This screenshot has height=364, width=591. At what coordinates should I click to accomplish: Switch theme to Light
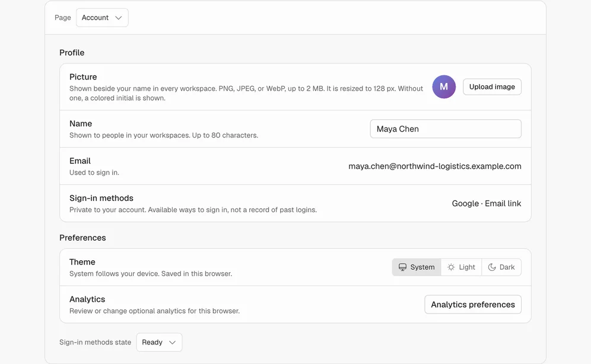(x=461, y=267)
